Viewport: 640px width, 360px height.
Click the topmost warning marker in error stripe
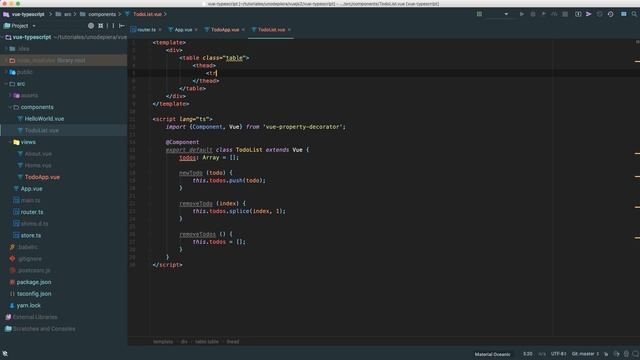[x=637, y=61]
